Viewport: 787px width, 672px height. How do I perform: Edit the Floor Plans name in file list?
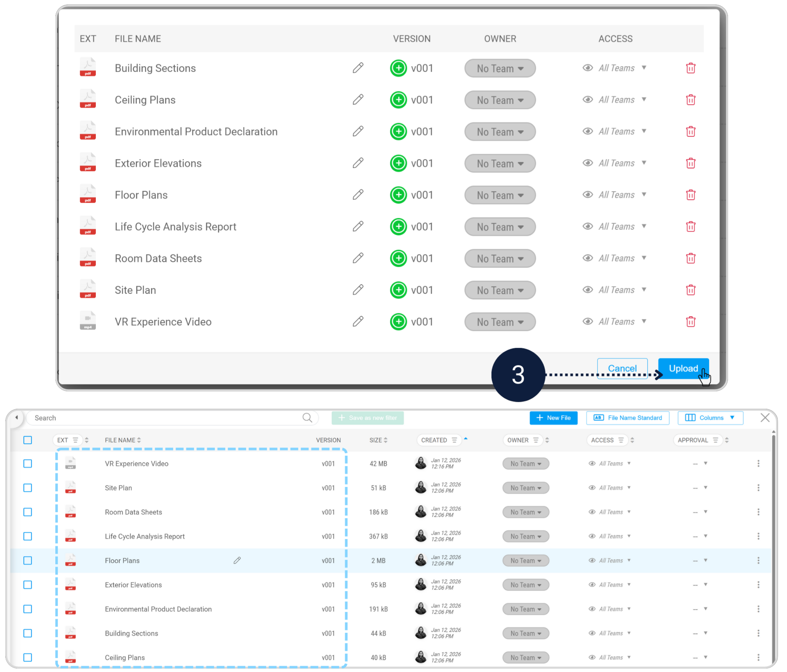(x=237, y=560)
